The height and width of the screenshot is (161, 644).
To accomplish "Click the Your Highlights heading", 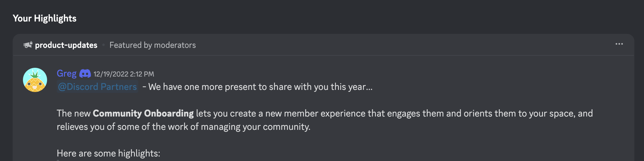I will click(45, 18).
